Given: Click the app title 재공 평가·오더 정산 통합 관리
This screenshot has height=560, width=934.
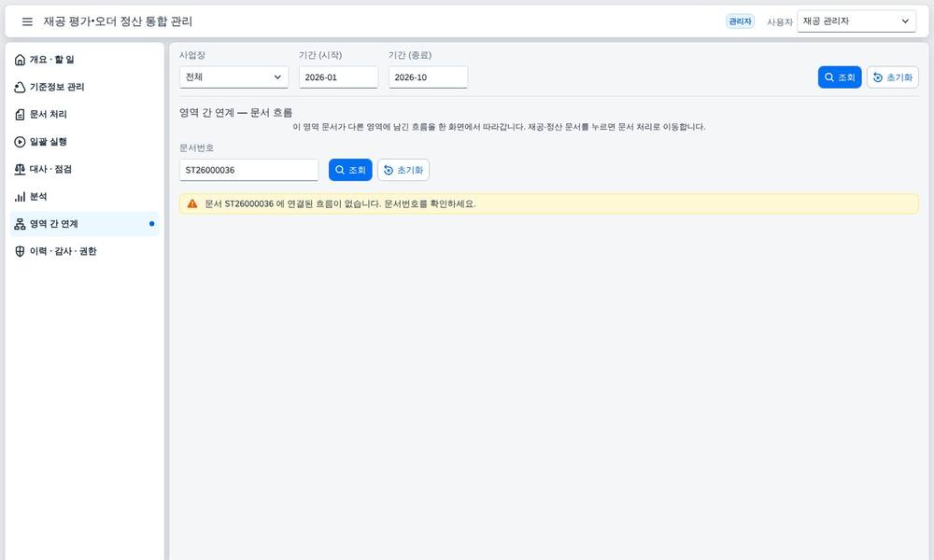Looking at the screenshot, I should point(118,21).
